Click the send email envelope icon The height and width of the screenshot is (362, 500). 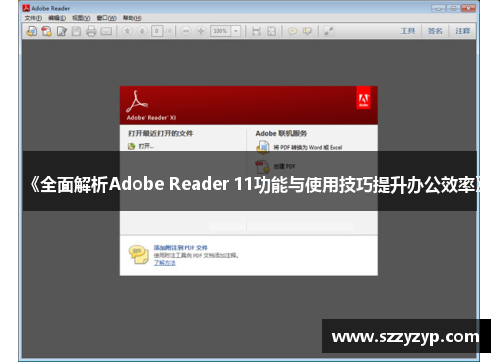click(106, 31)
